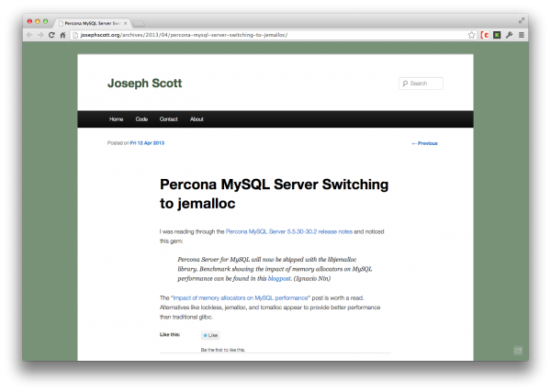Click the magnifier icon in the Search box
Screen dimensions: 551x392
[405, 84]
